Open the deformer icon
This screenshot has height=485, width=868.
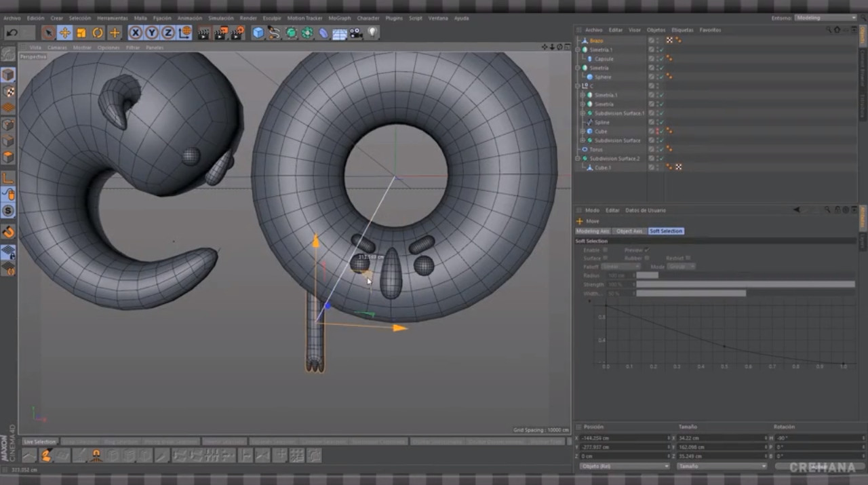(x=323, y=33)
